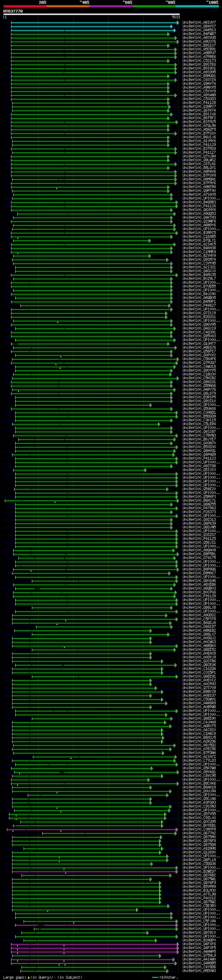Image resolution: width=222 pixels, height=980 pixels.
Task: Select the query name AV637770
Action: click(x=13, y=11)
